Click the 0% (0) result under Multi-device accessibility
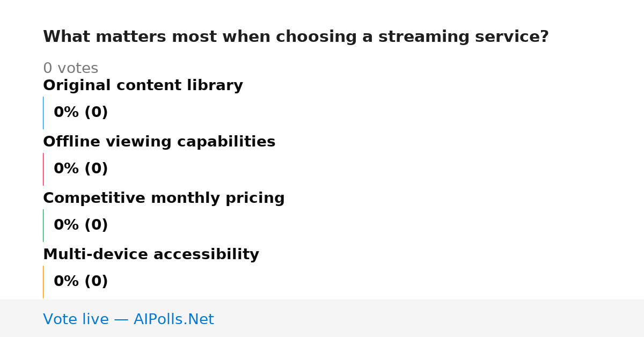 [81, 282]
